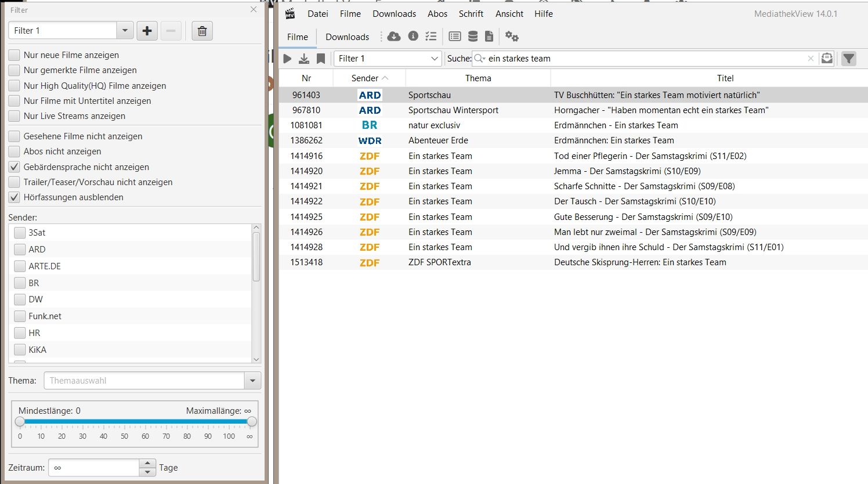Toggle the filter funnel button
This screenshot has width=868, height=484.
(849, 59)
